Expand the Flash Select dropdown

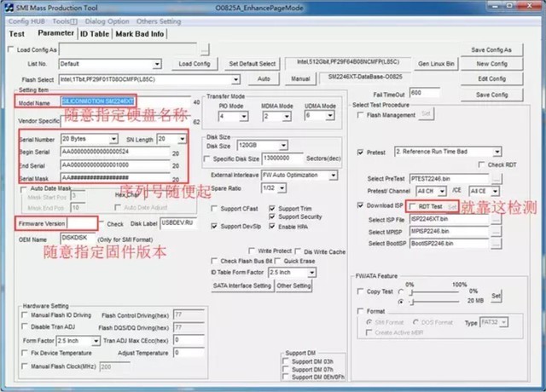235,79
